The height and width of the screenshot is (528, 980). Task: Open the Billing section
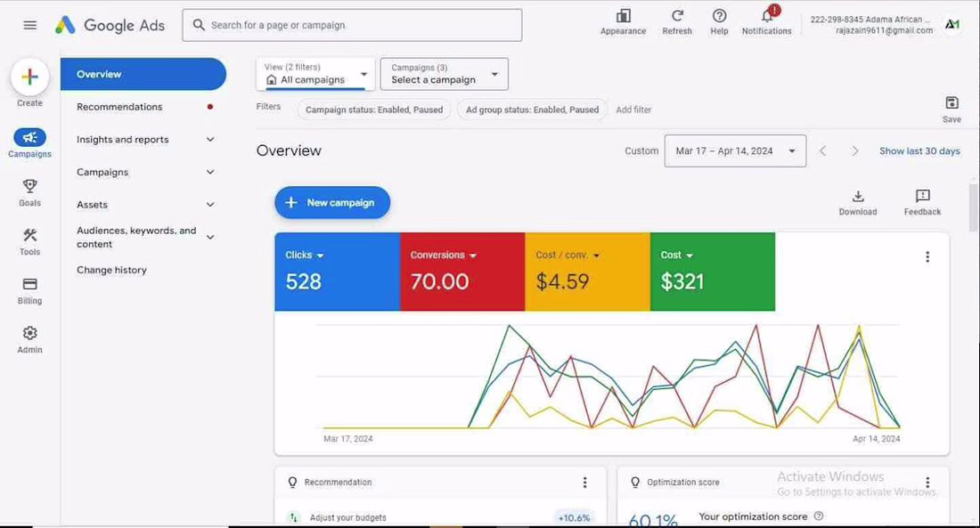coord(29,290)
